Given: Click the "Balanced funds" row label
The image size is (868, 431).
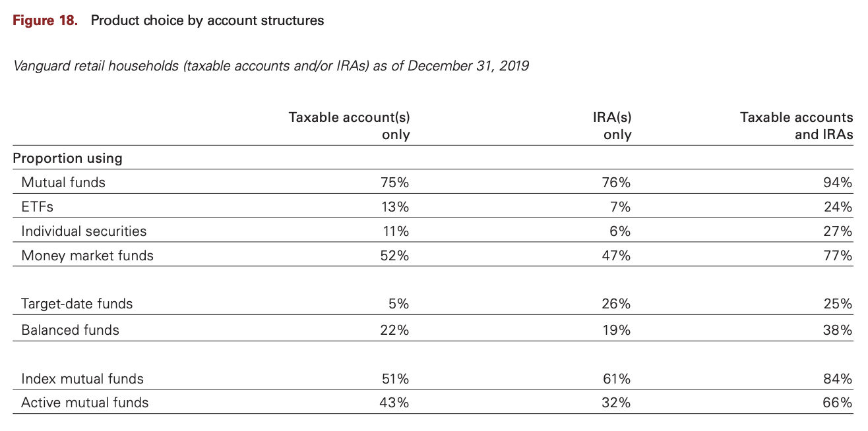Looking at the screenshot, I should [70, 330].
